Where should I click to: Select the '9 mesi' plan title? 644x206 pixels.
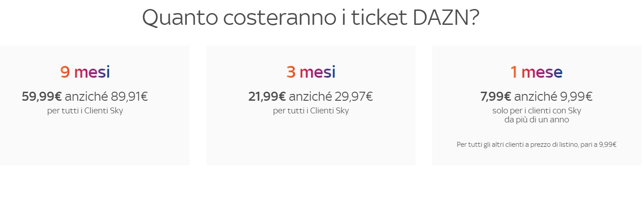tap(85, 72)
